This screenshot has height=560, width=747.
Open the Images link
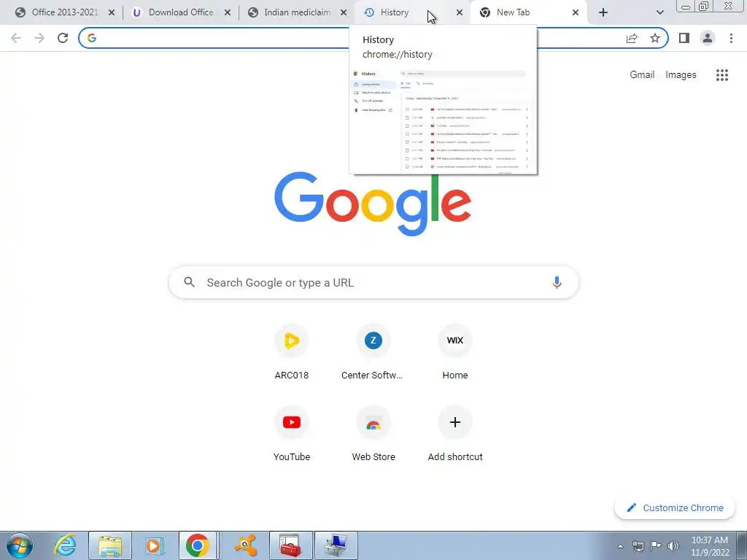pyautogui.click(x=681, y=75)
